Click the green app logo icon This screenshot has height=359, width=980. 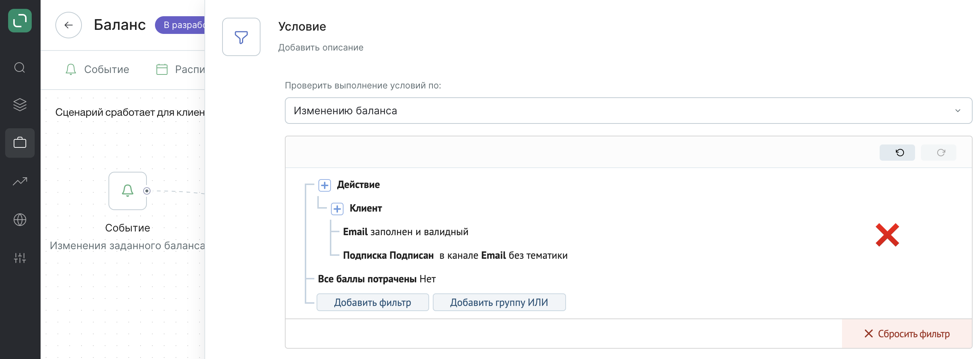pos(20,21)
